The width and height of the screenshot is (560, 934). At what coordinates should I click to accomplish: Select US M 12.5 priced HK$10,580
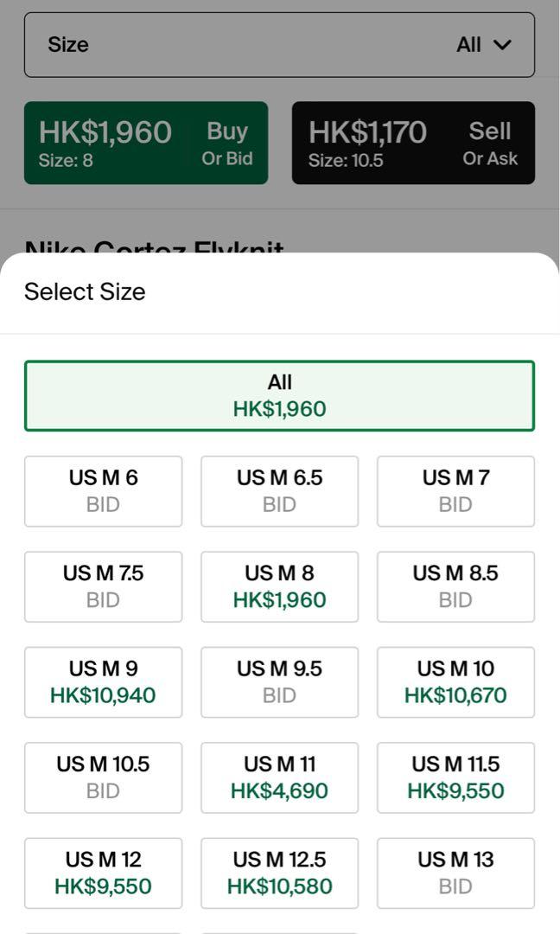coord(280,873)
